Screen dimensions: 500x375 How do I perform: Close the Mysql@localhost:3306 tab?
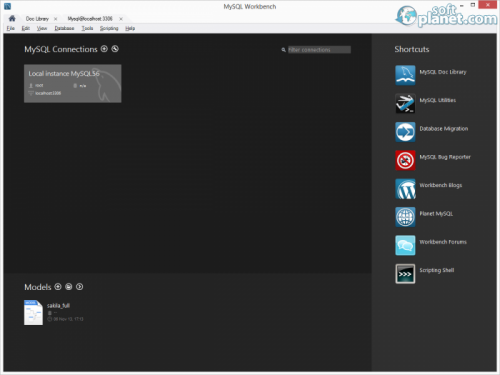coord(121,19)
